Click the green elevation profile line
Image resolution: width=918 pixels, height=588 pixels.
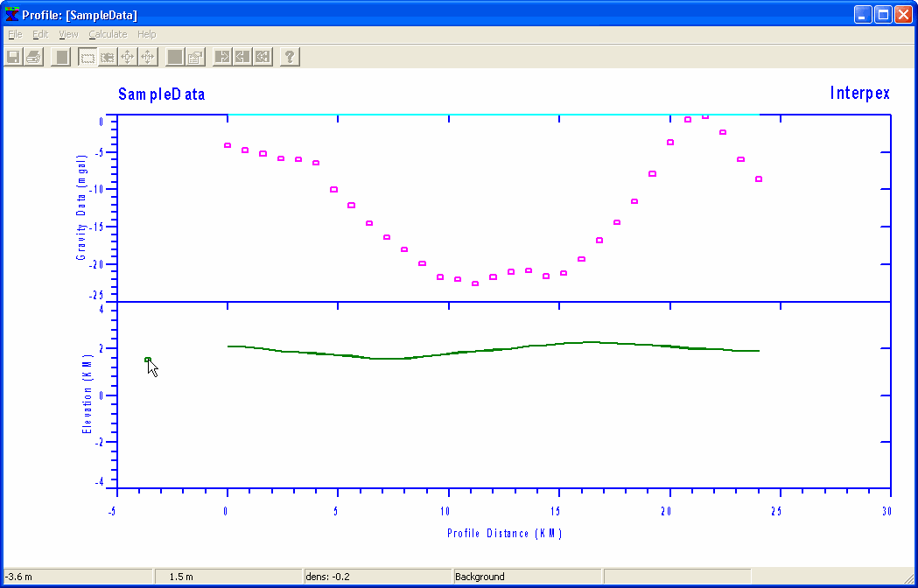pyautogui.click(x=493, y=351)
